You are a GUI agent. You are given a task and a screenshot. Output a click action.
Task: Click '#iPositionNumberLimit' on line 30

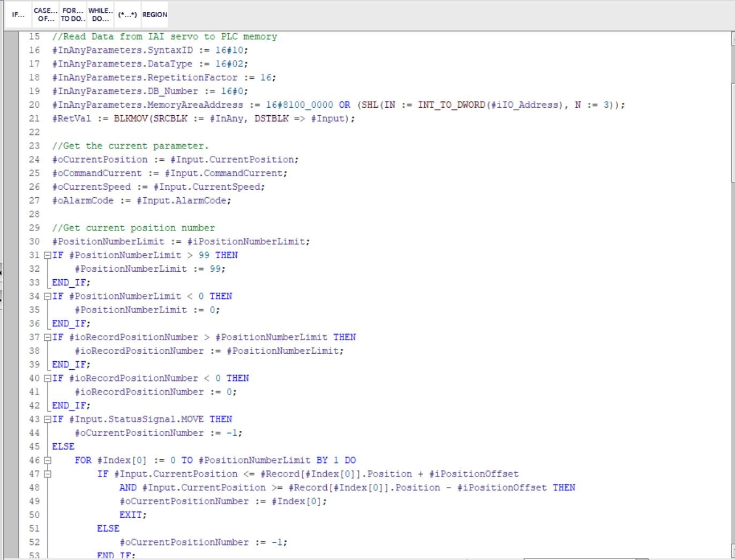coord(246,242)
